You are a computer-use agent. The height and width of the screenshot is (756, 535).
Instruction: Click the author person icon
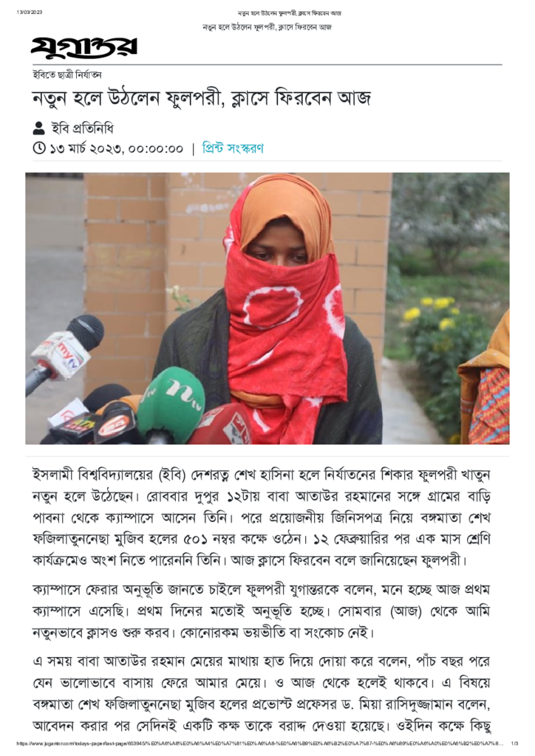(38, 128)
